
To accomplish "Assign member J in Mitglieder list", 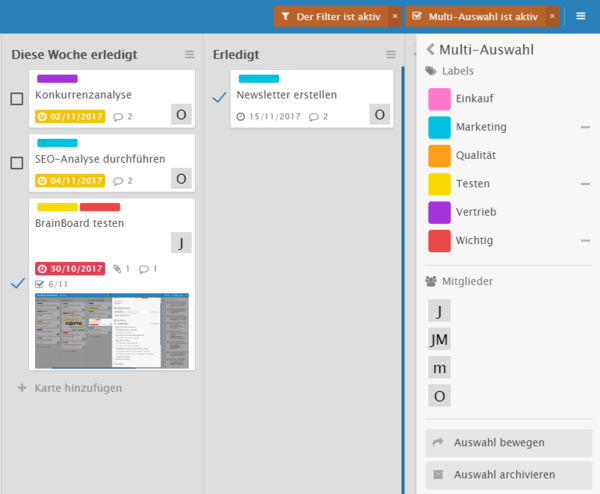I will [439, 310].
